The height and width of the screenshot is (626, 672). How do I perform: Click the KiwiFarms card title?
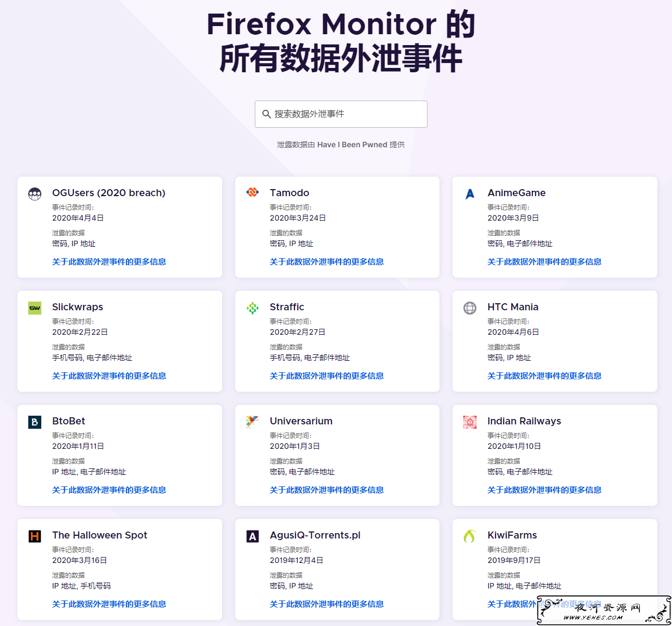pos(512,535)
